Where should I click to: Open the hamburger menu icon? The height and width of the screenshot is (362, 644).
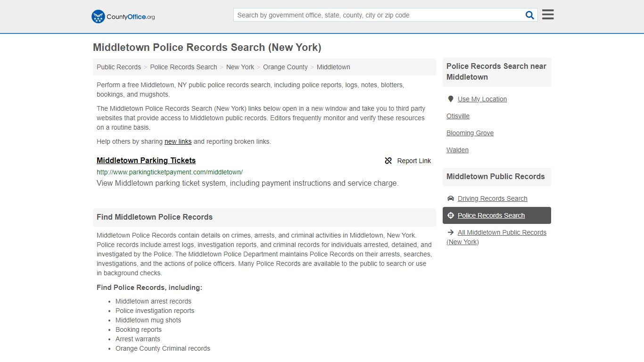pos(548,15)
